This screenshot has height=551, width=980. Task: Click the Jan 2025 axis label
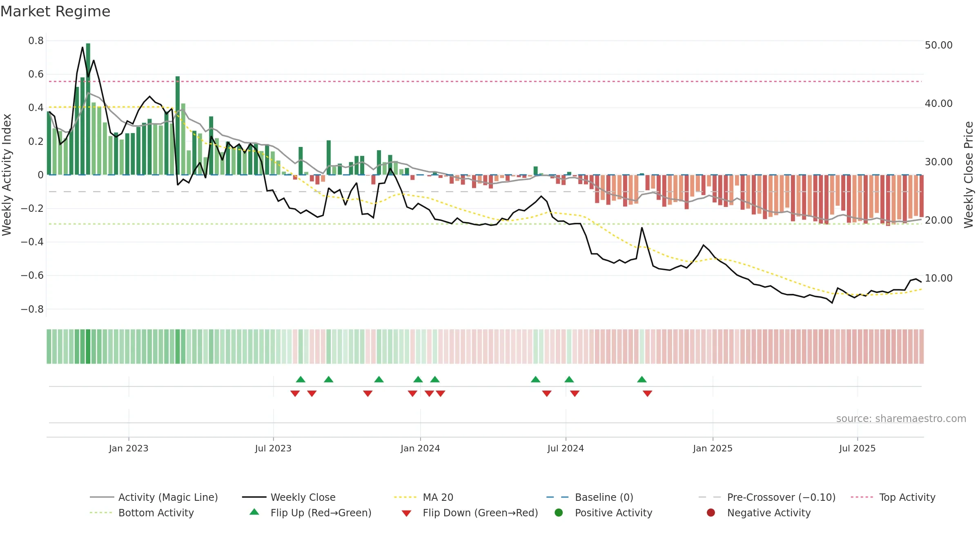pyautogui.click(x=713, y=448)
